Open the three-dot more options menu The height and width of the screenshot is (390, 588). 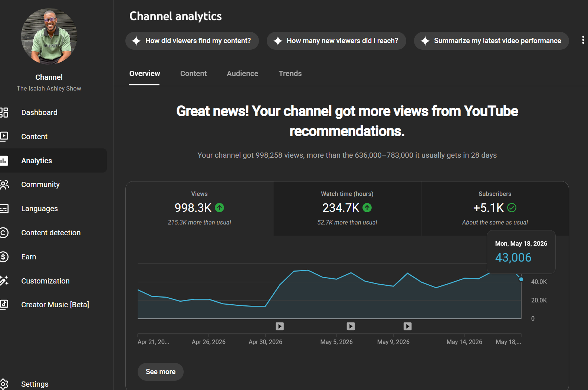(583, 40)
